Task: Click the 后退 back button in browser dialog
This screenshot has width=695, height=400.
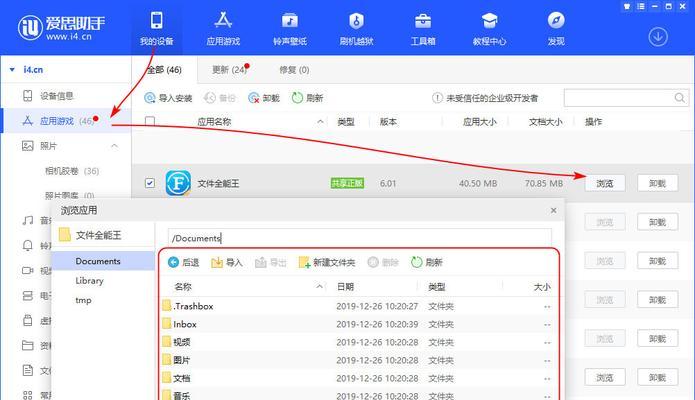Action: (184, 263)
